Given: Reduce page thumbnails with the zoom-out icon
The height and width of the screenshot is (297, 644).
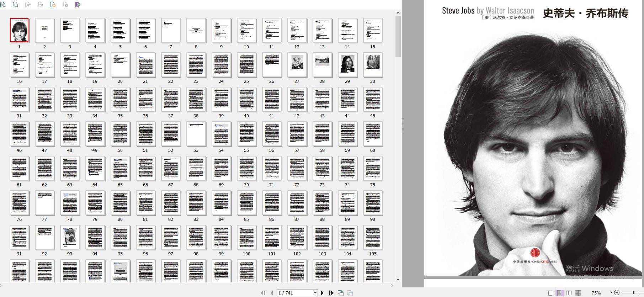Looking at the screenshot, I should point(15,5).
